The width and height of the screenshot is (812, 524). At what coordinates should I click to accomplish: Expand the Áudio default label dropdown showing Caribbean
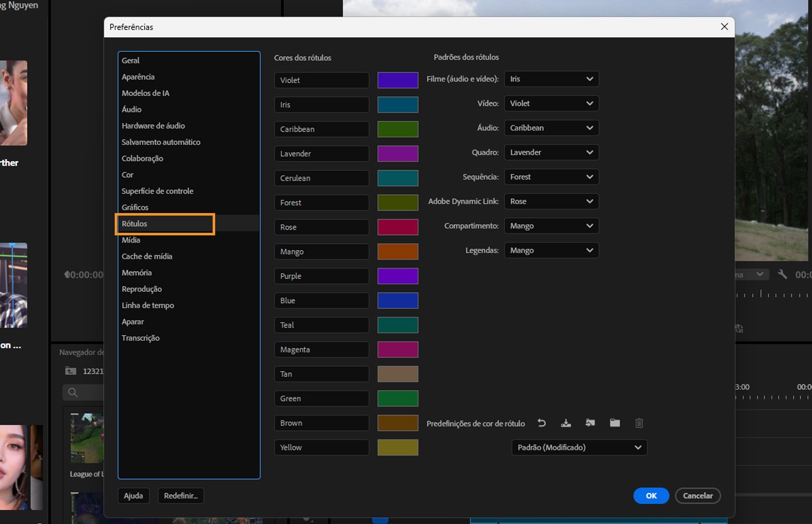click(x=552, y=128)
